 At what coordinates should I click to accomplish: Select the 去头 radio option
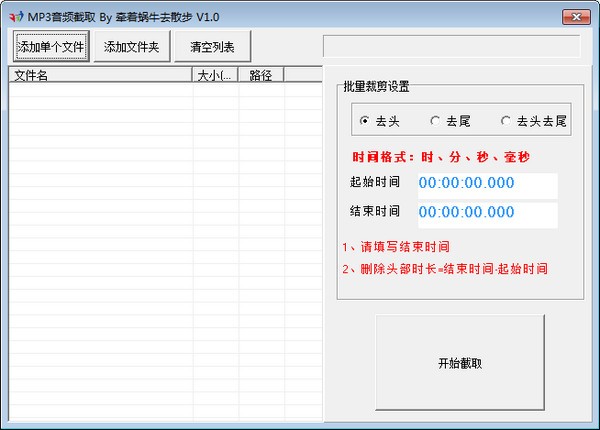[x=364, y=121]
